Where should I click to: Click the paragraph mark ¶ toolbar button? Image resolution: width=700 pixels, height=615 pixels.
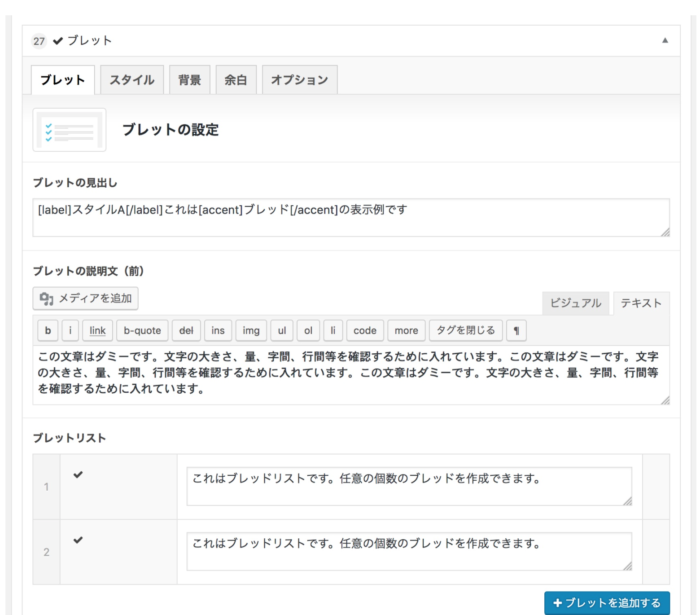[516, 331]
